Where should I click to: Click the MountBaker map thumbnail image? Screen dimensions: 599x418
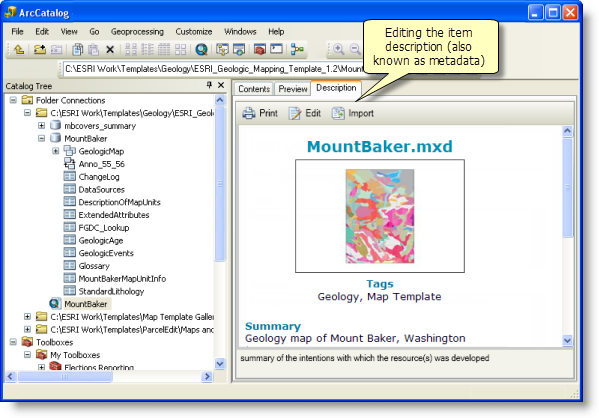(x=380, y=216)
